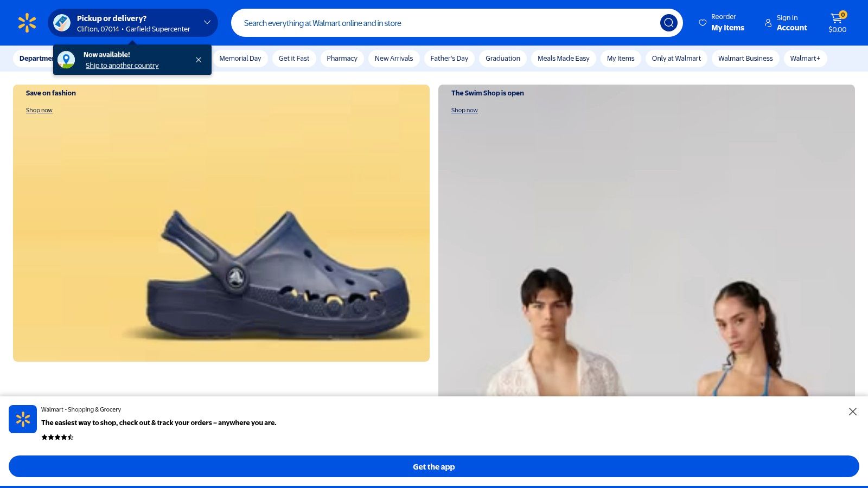Click the location pin icon in tooltip
The image size is (868, 488).
(x=66, y=60)
